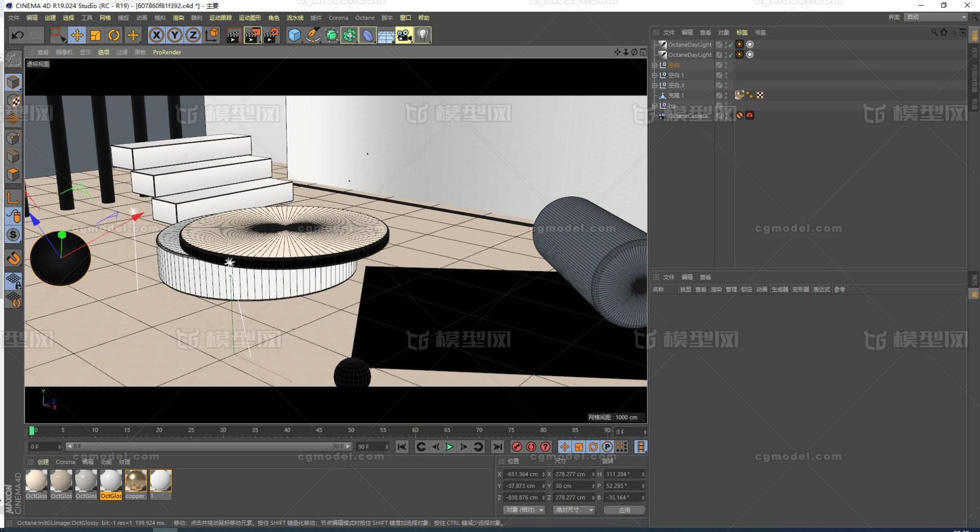Open the 界面 layout dropdown
The image size is (980, 532).
tap(936, 17)
